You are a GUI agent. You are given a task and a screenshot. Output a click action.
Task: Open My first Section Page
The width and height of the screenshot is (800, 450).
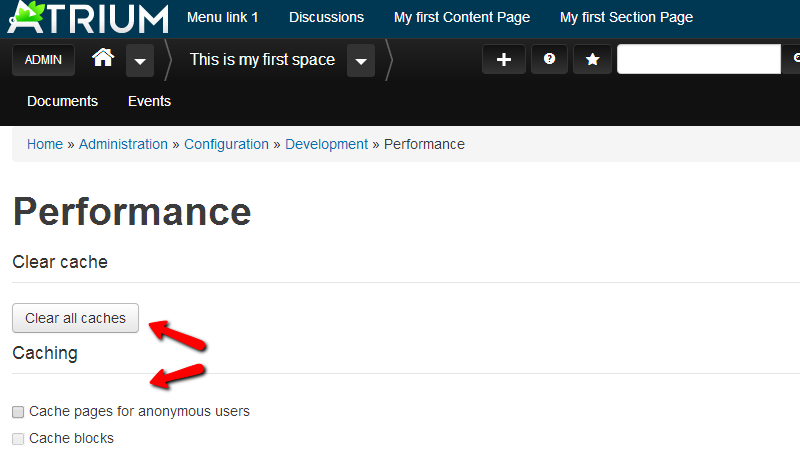click(626, 17)
